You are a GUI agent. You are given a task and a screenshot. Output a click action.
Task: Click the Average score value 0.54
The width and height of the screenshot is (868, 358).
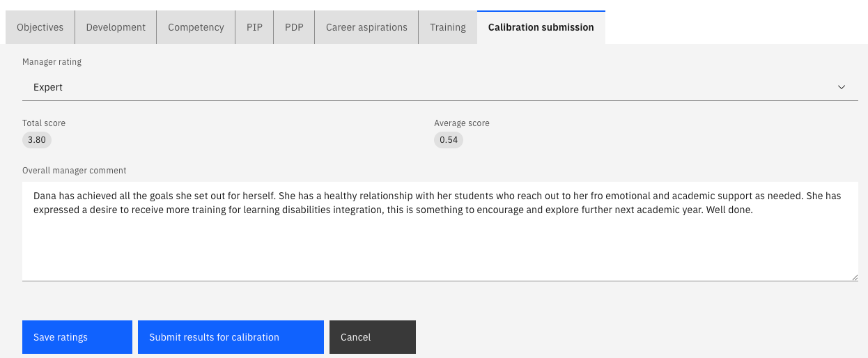(x=449, y=140)
